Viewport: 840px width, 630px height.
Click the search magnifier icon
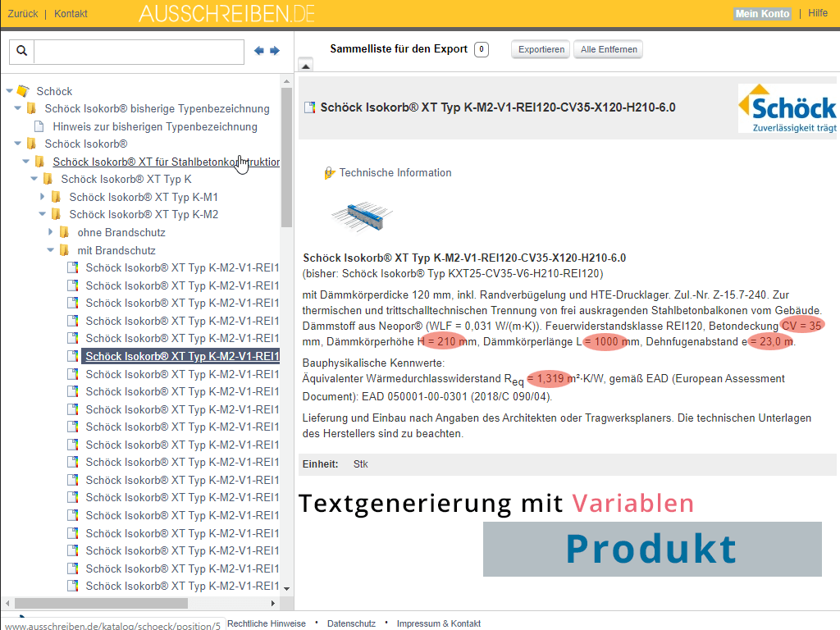pos(22,51)
